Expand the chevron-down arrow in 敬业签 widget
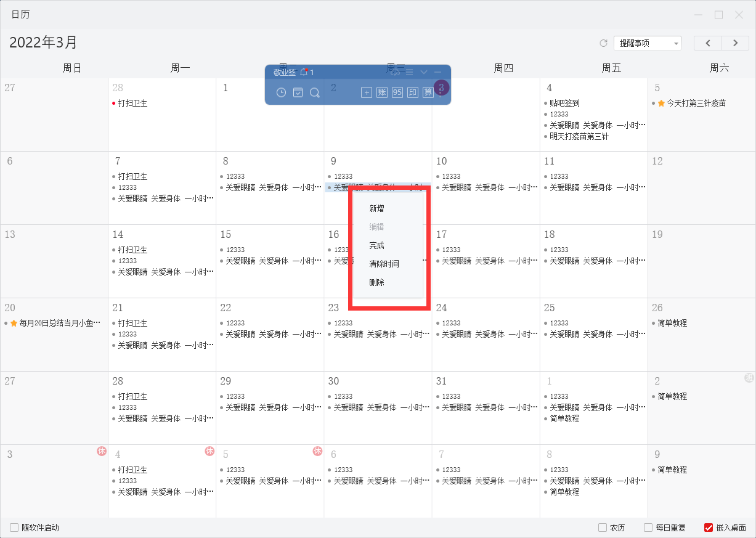756x538 pixels. pyautogui.click(x=423, y=72)
